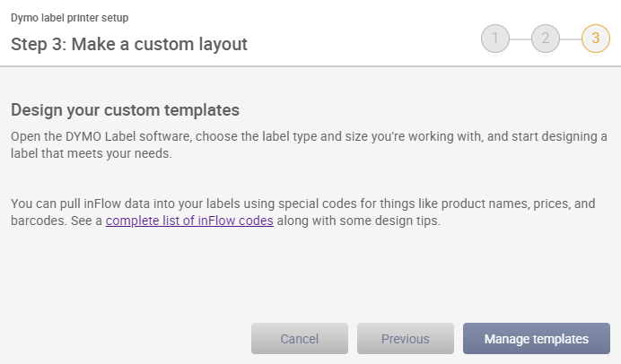
Task: Click the paragraph about pulling inFlow data
Action: pos(303,212)
